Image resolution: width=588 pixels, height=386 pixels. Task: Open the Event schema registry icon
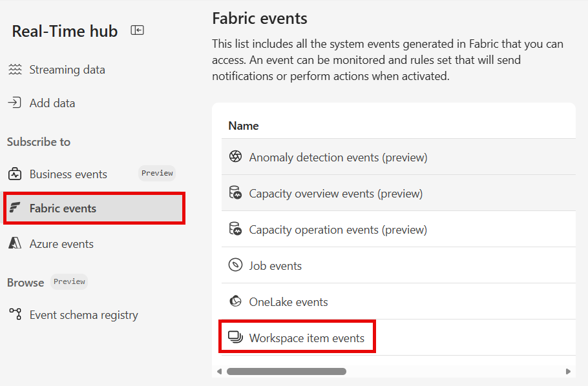[14, 314]
